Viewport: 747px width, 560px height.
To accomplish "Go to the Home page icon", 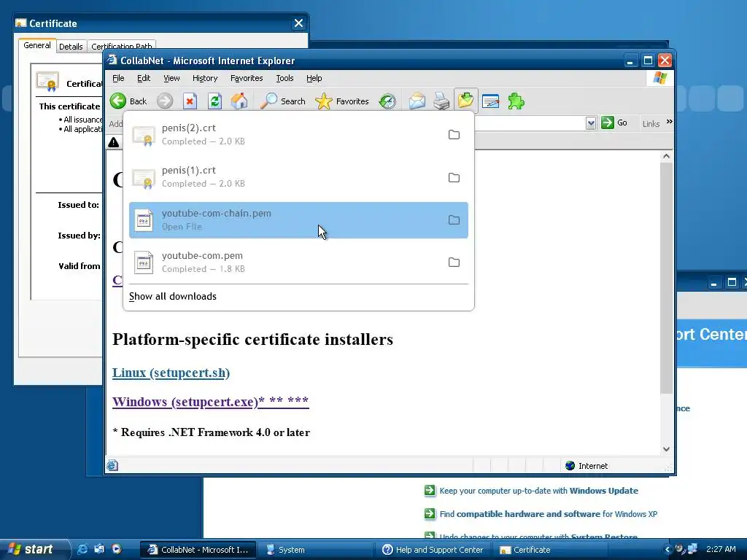I will (x=239, y=101).
